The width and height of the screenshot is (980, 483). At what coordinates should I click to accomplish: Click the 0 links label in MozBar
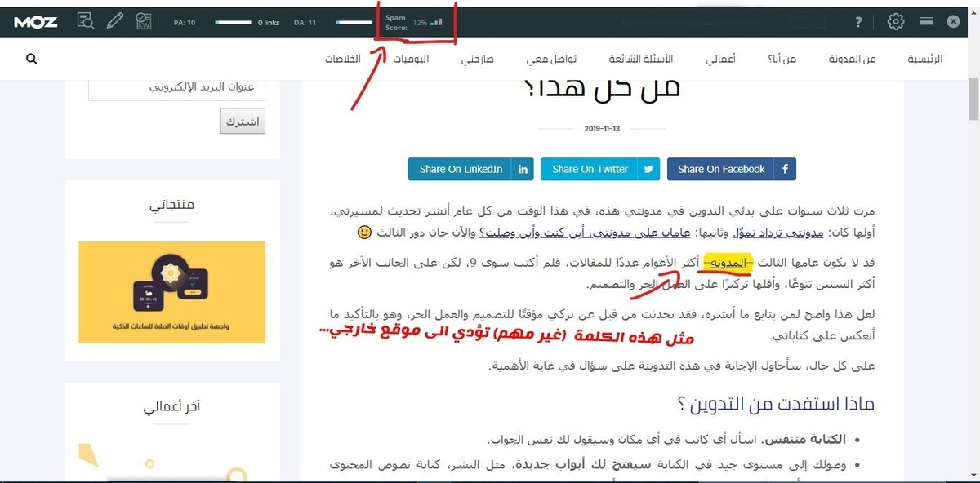pyautogui.click(x=269, y=22)
